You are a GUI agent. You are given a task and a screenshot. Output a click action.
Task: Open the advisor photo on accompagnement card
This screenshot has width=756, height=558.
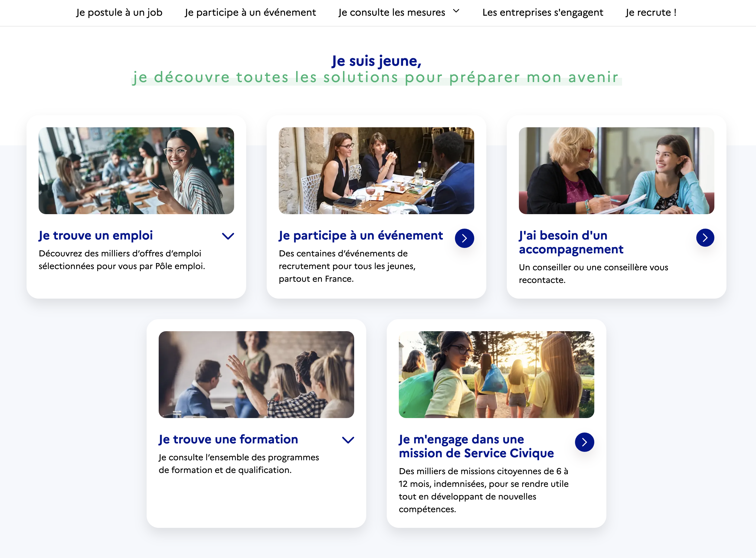pos(617,171)
